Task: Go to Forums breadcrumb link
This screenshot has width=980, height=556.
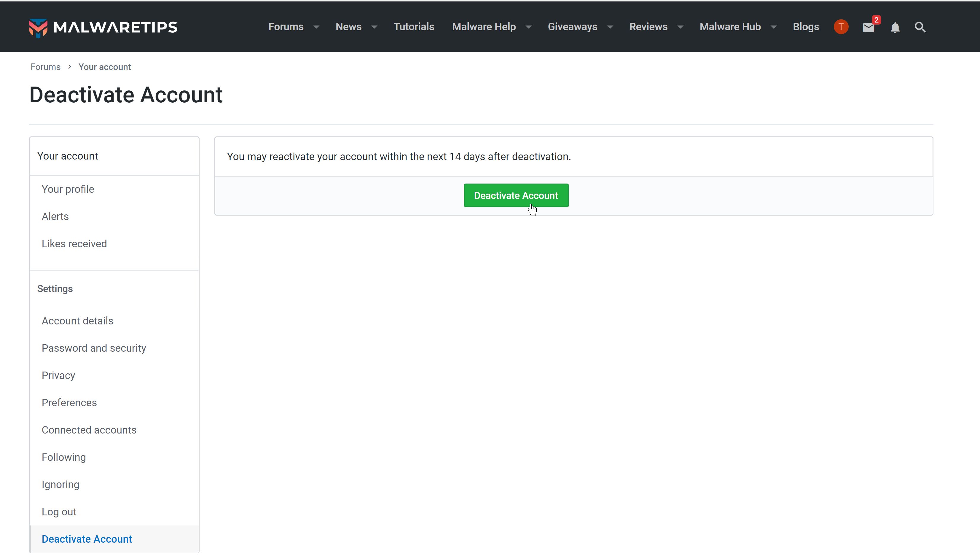Action: [45, 67]
